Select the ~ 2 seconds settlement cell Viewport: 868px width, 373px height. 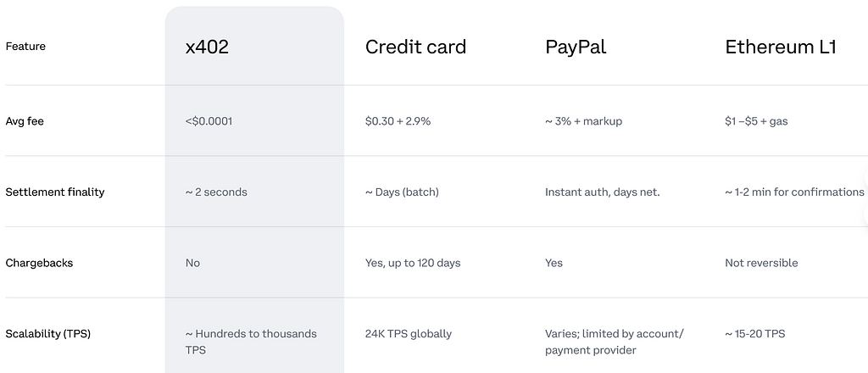216,192
